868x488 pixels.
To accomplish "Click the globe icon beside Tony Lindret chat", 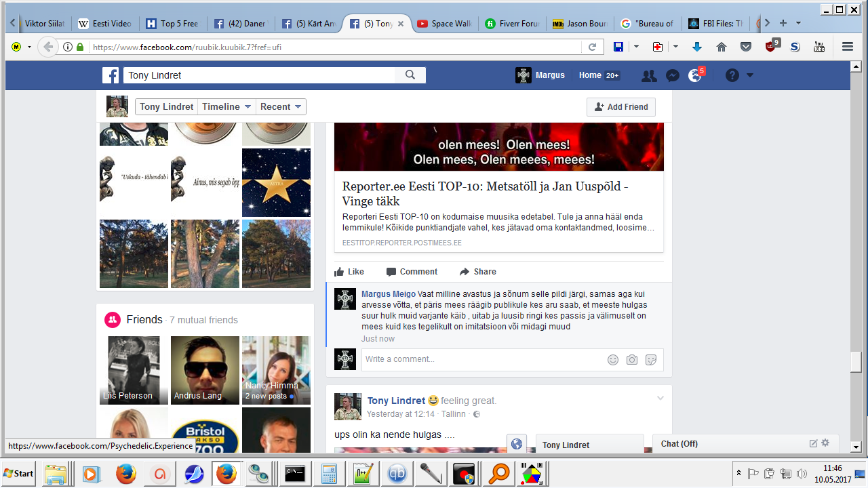I will (x=517, y=444).
